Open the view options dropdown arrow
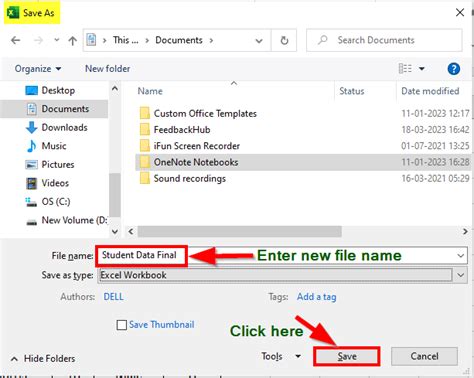474x378 pixels. pyautogui.click(x=422, y=69)
